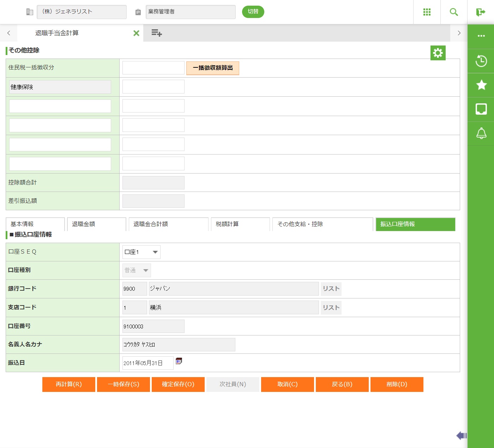Open notifications bell icon
Screen dimensions: 494x448
[481, 133]
